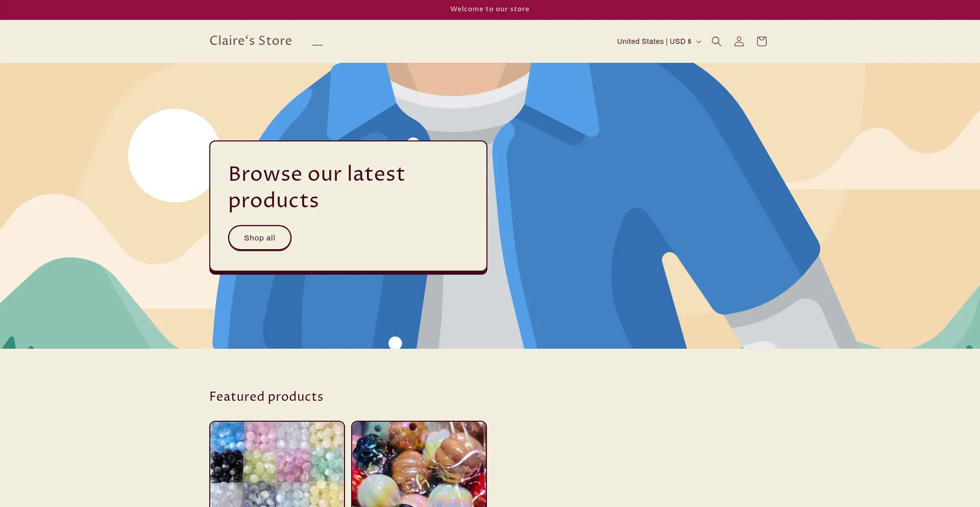Expand the United States | USD $ selector
This screenshot has width=980, height=507.
659,41
